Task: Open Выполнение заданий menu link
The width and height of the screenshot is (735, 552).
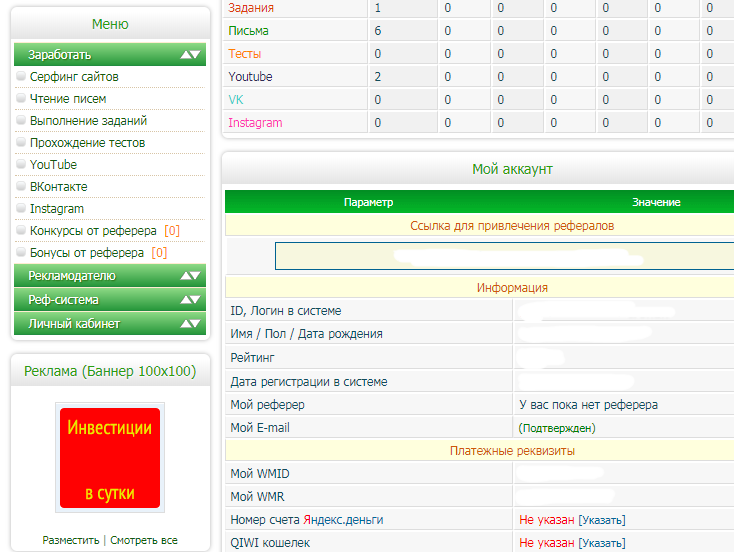Action: coord(89,121)
